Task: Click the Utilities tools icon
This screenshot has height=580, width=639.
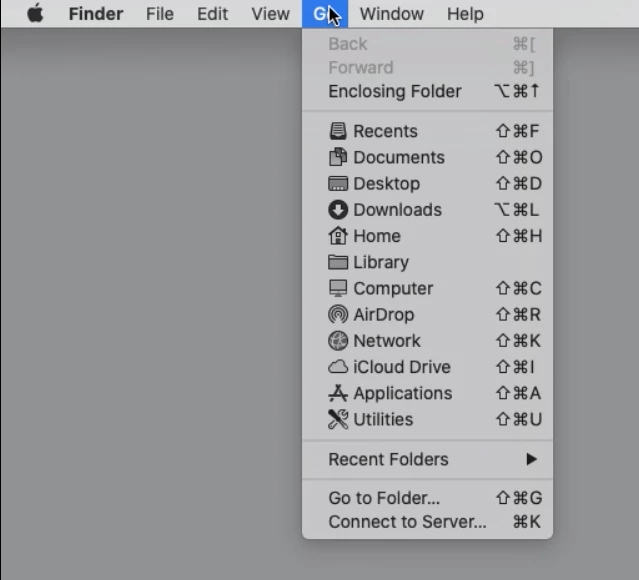Action: point(338,419)
